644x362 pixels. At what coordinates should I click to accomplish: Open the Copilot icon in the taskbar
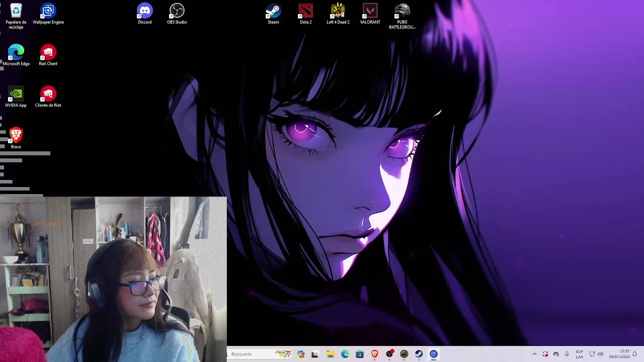pos(301,354)
